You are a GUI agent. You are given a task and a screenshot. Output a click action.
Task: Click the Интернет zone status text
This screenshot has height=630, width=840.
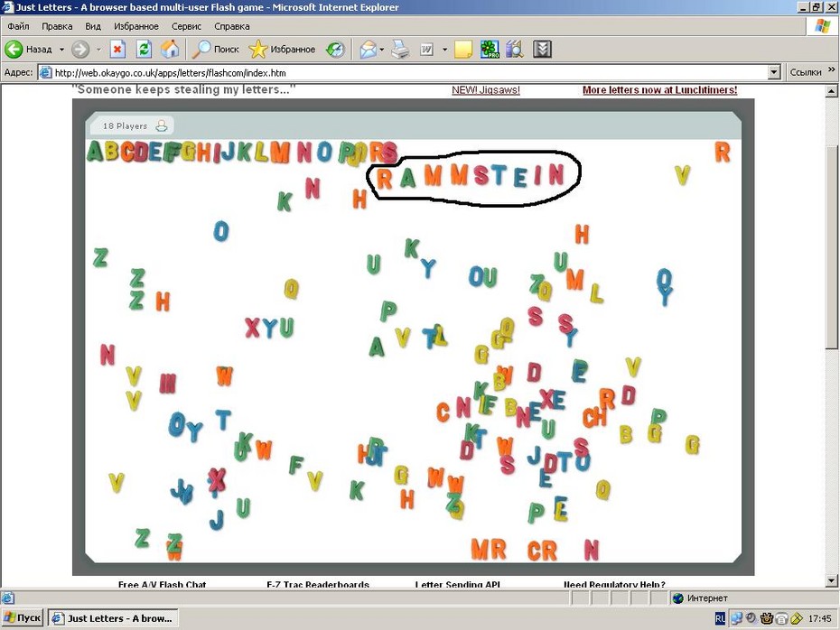pyautogui.click(x=707, y=598)
